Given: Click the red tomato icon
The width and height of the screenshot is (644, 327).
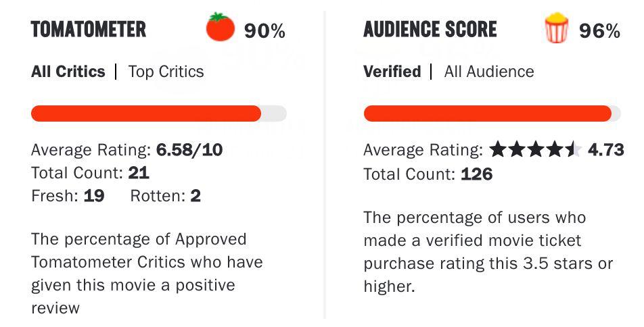Looking at the screenshot, I should [x=220, y=27].
